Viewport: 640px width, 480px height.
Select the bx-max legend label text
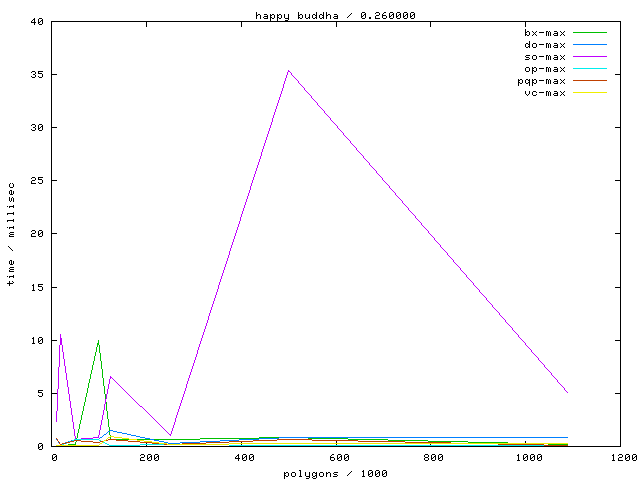pyautogui.click(x=545, y=33)
